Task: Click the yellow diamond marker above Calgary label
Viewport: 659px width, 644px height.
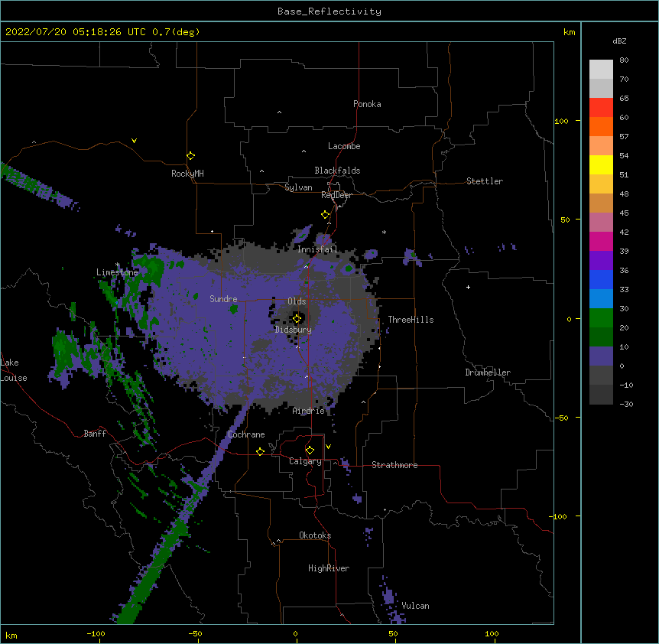Action: point(310,450)
